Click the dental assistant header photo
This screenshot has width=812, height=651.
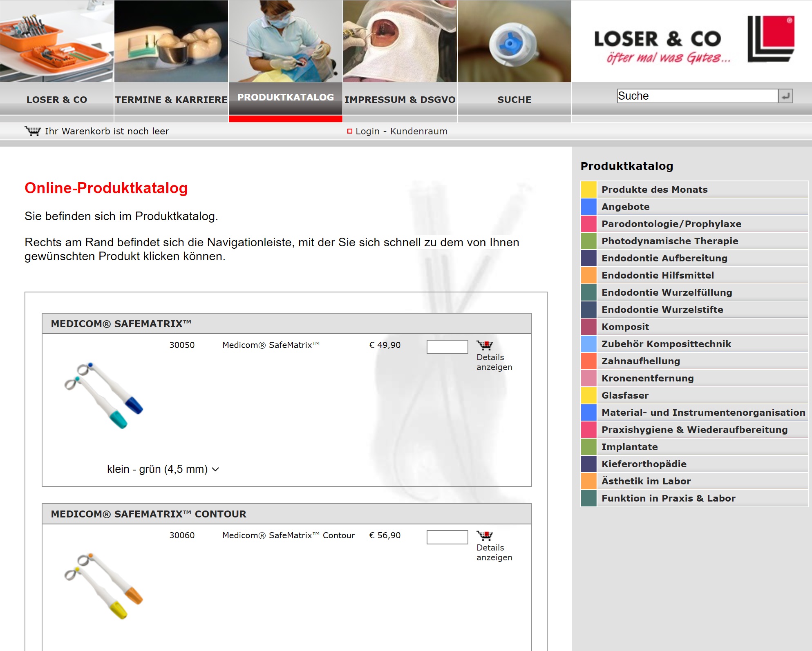tap(286, 41)
